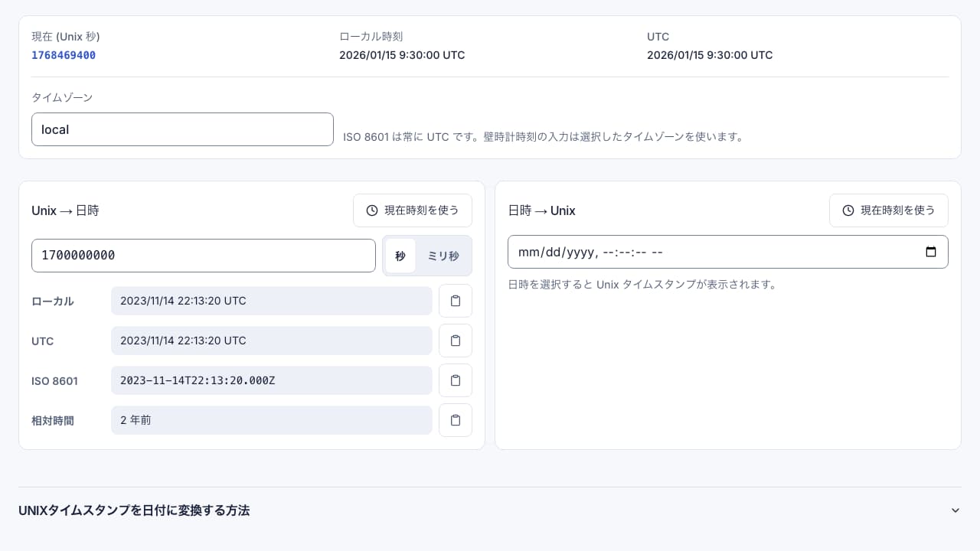Focus the mm/dd/yyyy date-time input
Image resolution: width=980 pixels, height=551 pixels.
728,252
